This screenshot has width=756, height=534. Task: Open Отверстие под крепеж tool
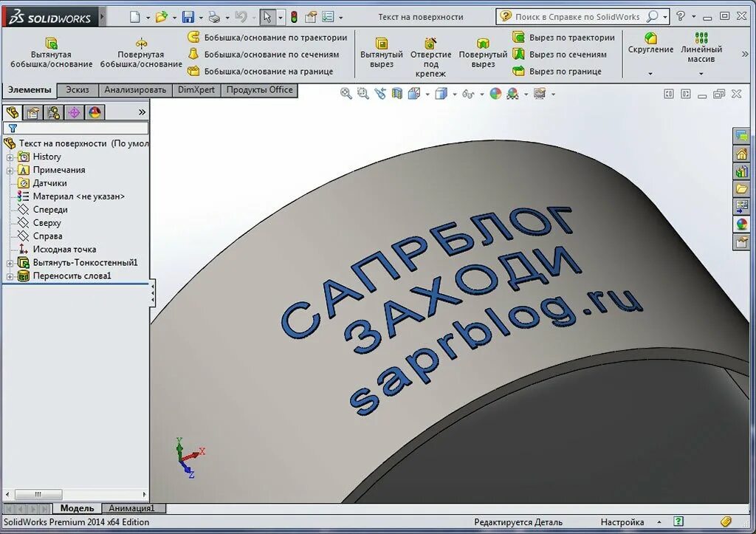(430, 57)
